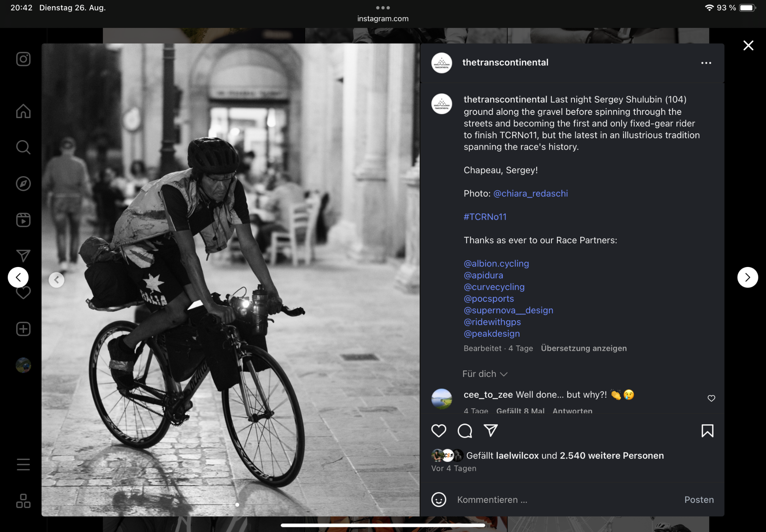Open the post's three-dots options menu
Viewport: 766px width, 532px height.
[x=706, y=63]
